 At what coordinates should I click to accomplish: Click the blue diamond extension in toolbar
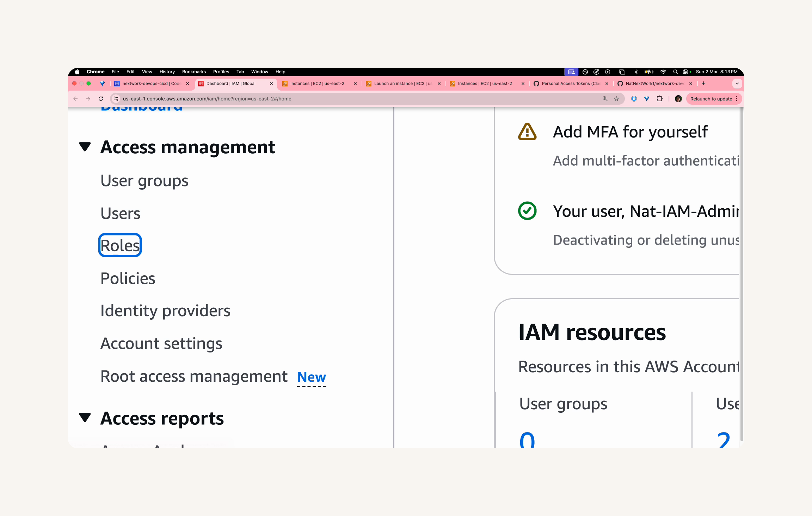pyautogui.click(x=647, y=99)
